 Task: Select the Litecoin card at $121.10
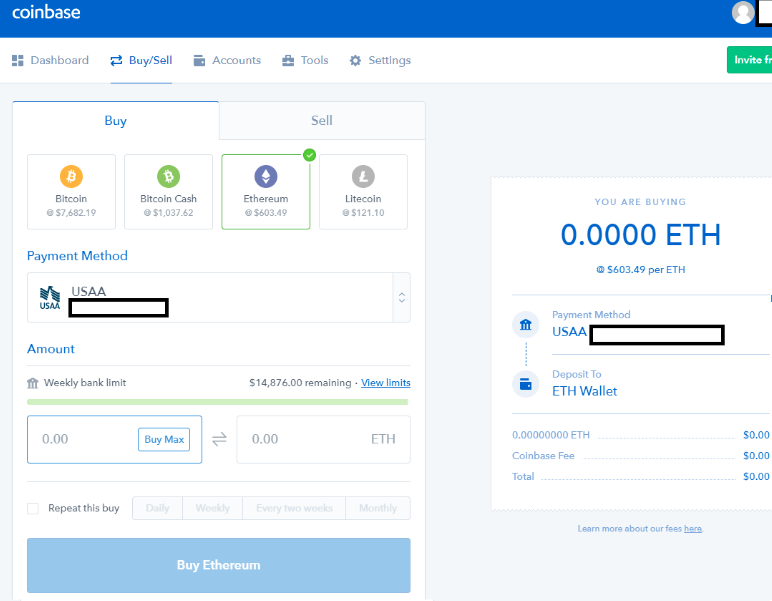tap(363, 192)
